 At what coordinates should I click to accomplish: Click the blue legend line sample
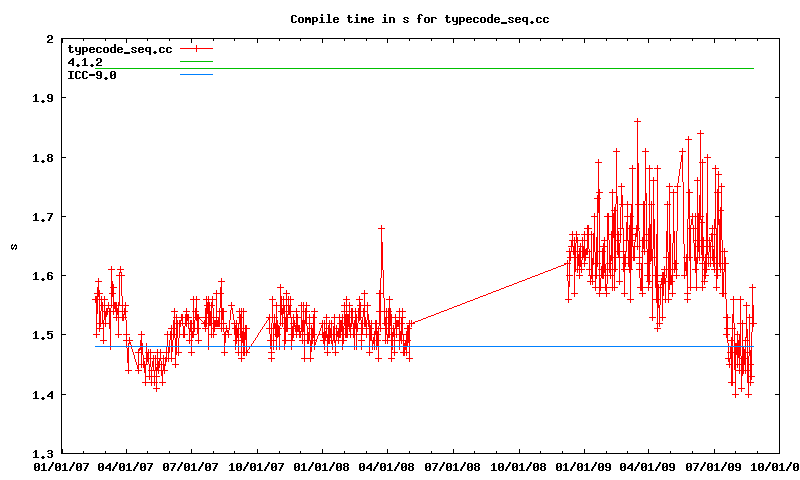pyautogui.click(x=196, y=74)
